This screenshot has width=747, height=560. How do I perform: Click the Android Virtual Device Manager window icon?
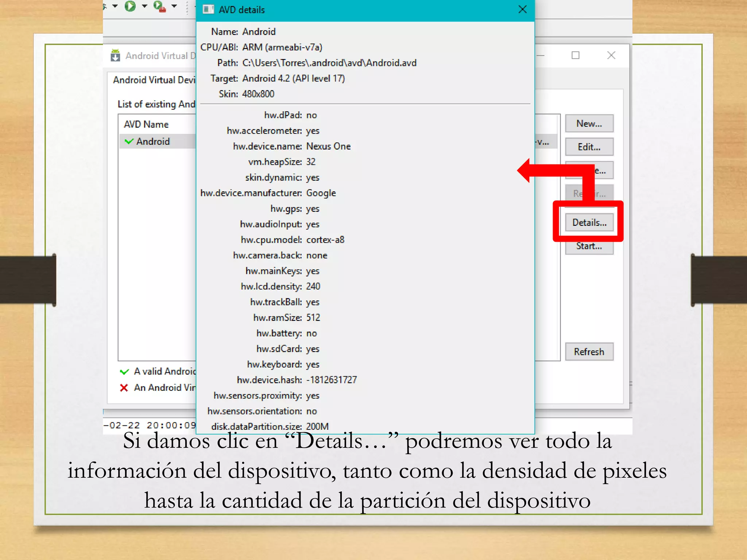coord(115,55)
